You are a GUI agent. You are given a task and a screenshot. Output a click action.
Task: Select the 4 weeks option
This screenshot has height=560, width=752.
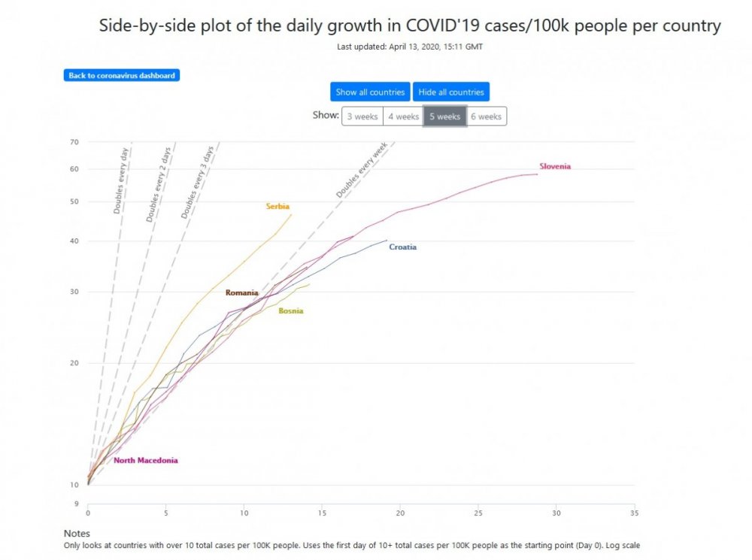[x=403, y=117]
